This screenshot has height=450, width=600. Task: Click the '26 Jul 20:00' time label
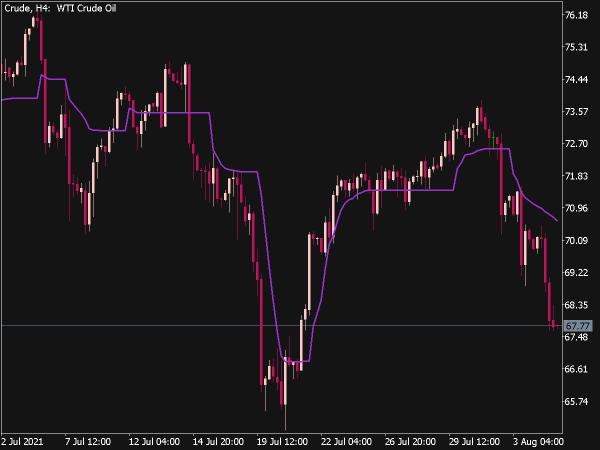(x=410, y=442)
